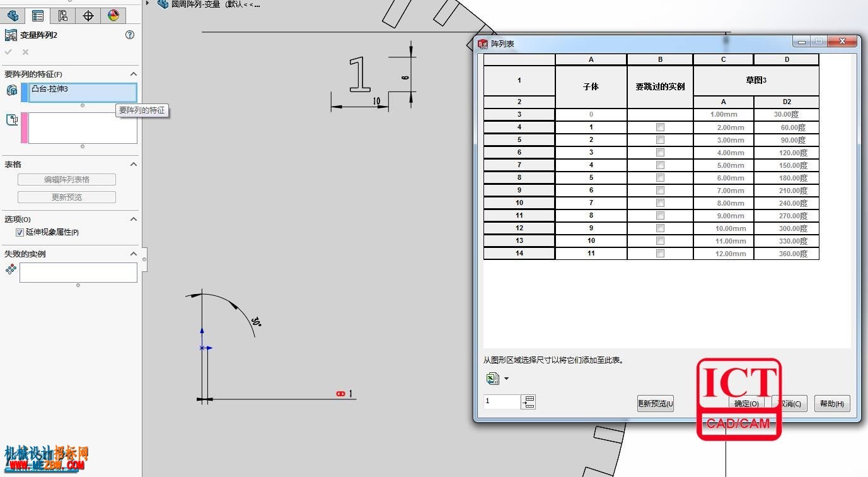The width and height of the screenshot is (868, 477).
Task: Click 更新预览 button in 阵列表 dialog
Action: click(x=656, y=404)
